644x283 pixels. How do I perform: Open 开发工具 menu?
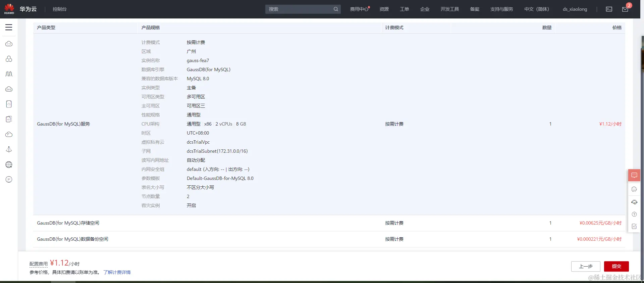pyautogui.click(x=450, y=9)
